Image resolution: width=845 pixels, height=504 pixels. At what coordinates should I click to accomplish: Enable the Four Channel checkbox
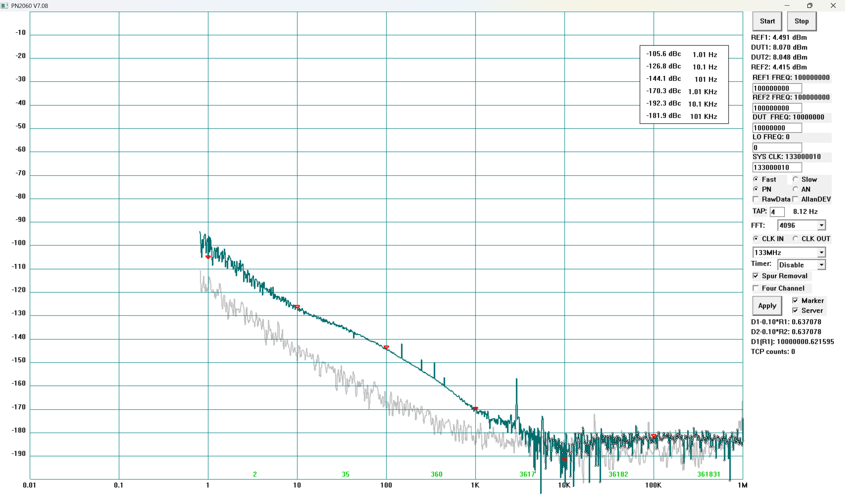pos(756,288)
